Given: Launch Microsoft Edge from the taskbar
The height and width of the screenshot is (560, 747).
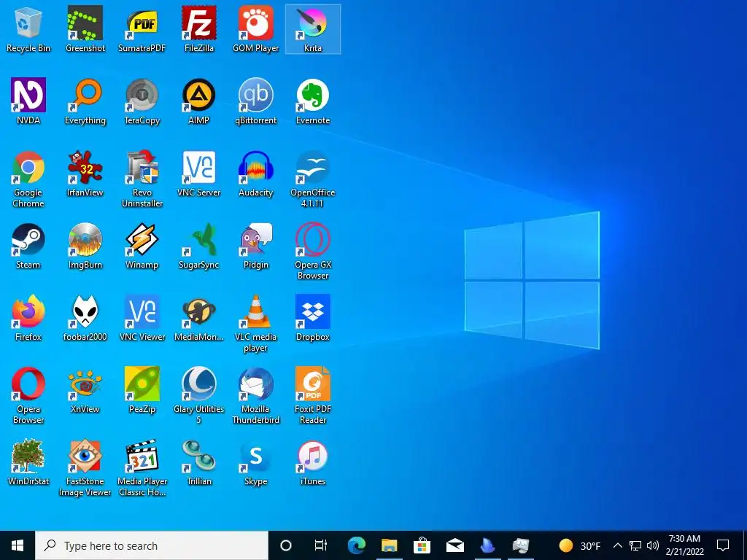Looking at the screenshot, I should click(x=356, y=545).
